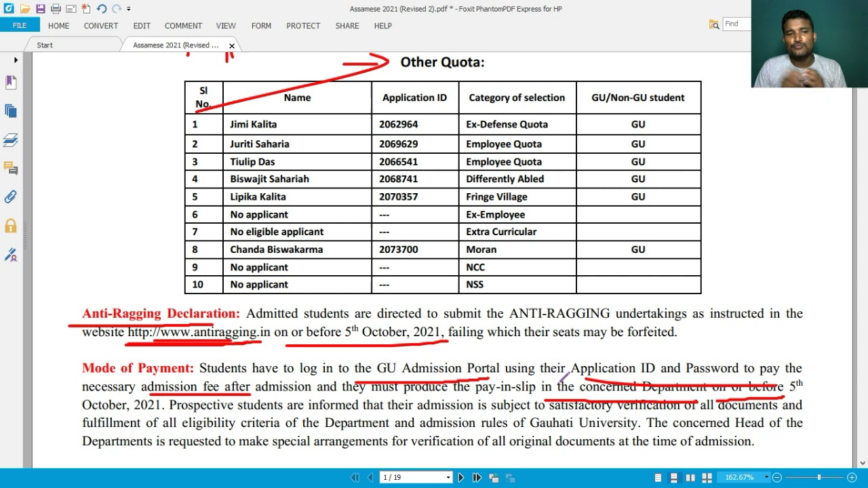Open the HELP ribbon tab
The height and width of the screenshot is (488, 868).
click(x=382, y=26)
